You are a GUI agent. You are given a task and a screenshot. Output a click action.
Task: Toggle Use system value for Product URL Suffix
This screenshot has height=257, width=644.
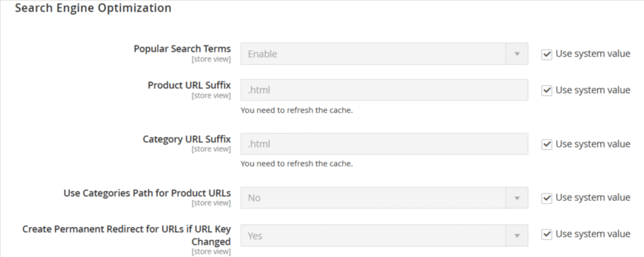click(547, 90)
